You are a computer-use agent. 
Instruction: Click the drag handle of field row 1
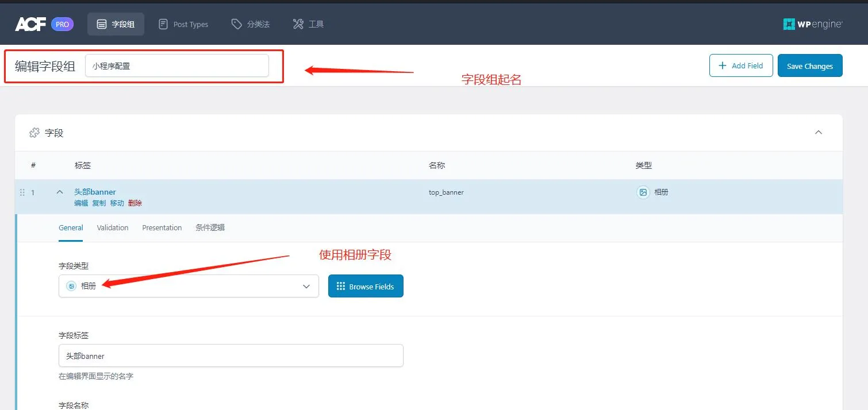tap(22, 192)
